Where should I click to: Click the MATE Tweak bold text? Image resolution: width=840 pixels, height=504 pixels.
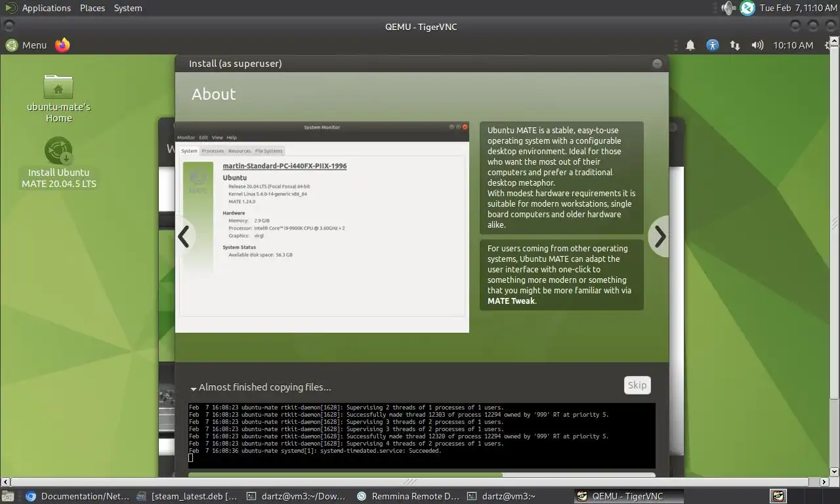[511, 301]
